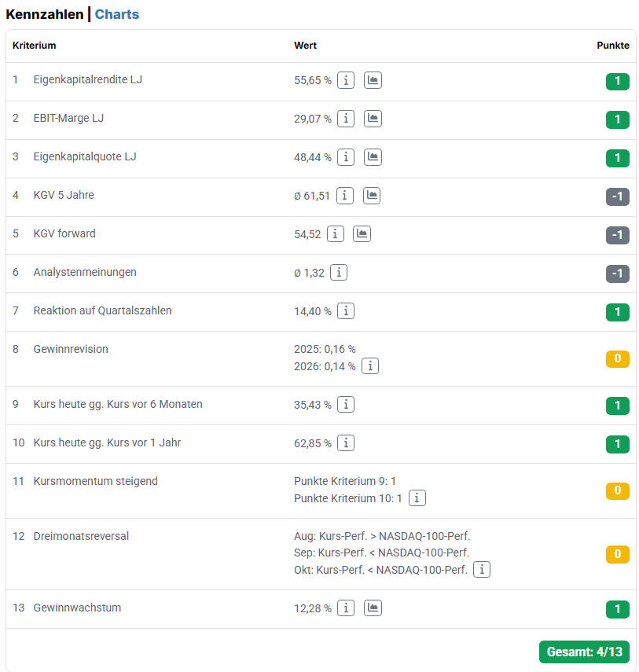Screen dimensions: 639x672
Task: Click info icon beside KGV forward
Action: pyautogui.click(x=336, y=234)
